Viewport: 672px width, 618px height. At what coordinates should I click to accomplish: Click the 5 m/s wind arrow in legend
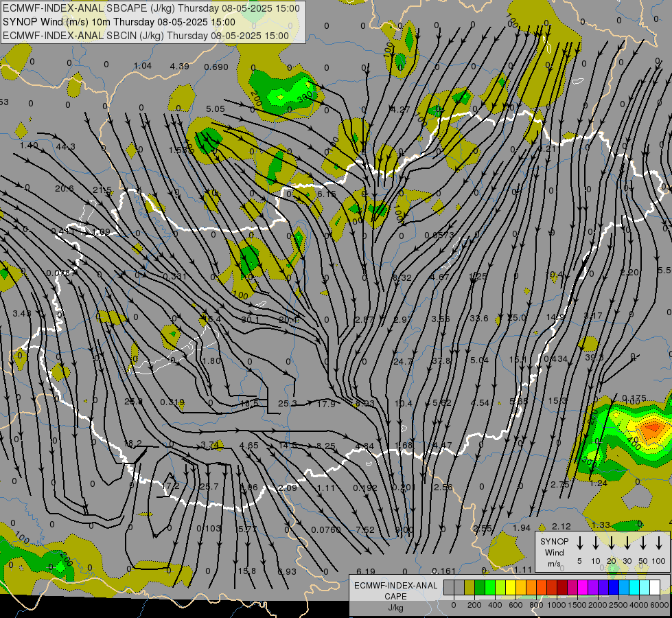(x=579, y=543)
